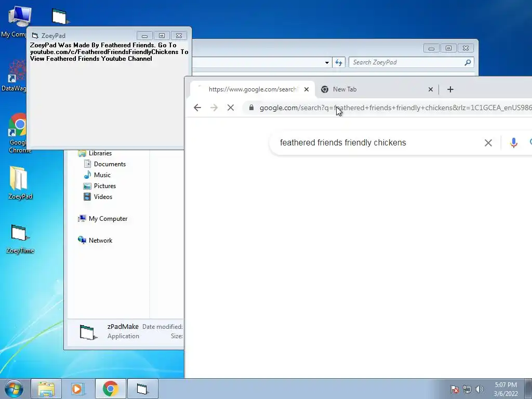Click the ZoeyPad window title bar icon
The height and width of the screenshot is (399, 532).
pyautogui.click(x=35, y=36)
